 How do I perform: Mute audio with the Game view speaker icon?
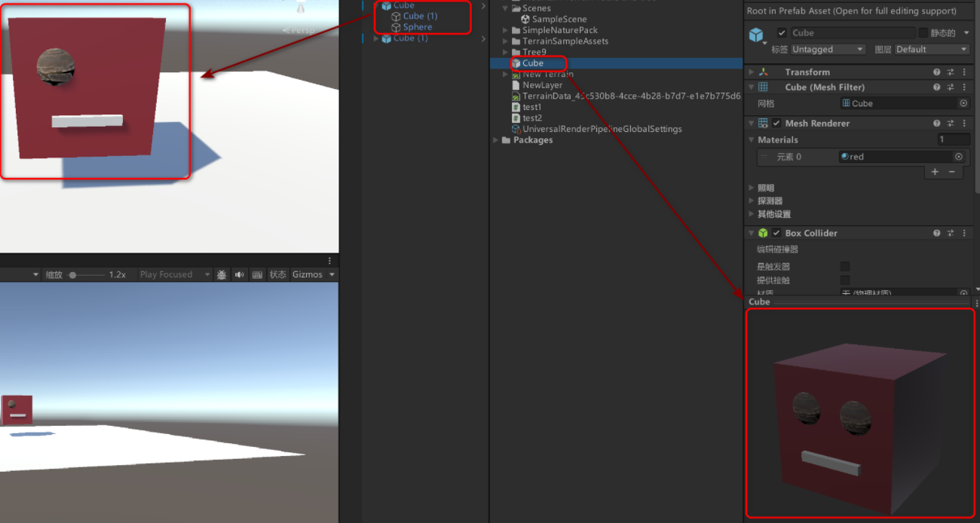[x=239, y=274]
